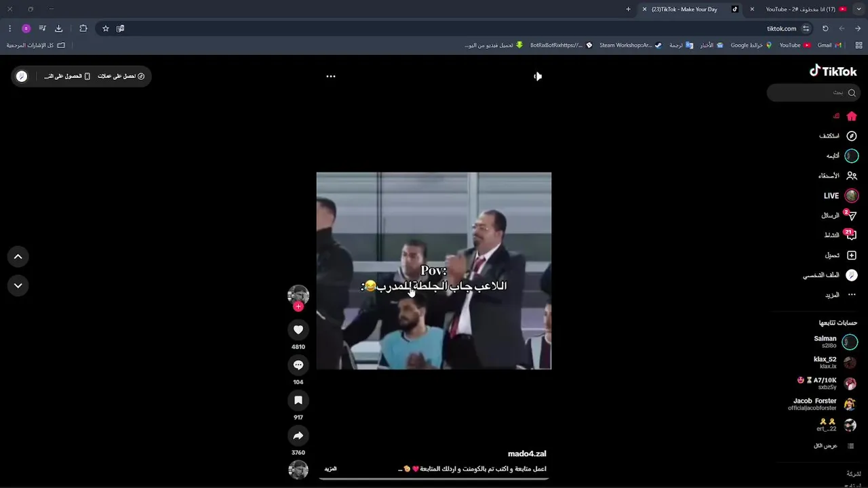Open the Friends icon in sidebar
The image size is (868, 488).
[x=852, y=176]
